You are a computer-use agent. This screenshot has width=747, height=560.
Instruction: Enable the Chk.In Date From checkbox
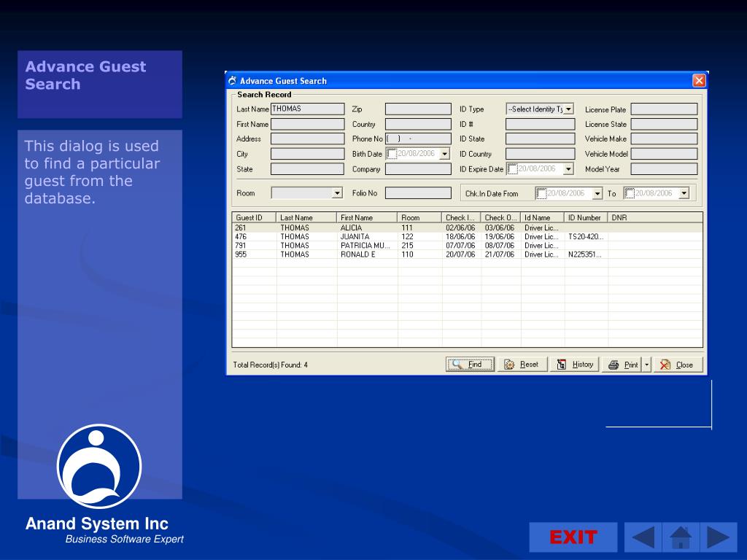541,193
